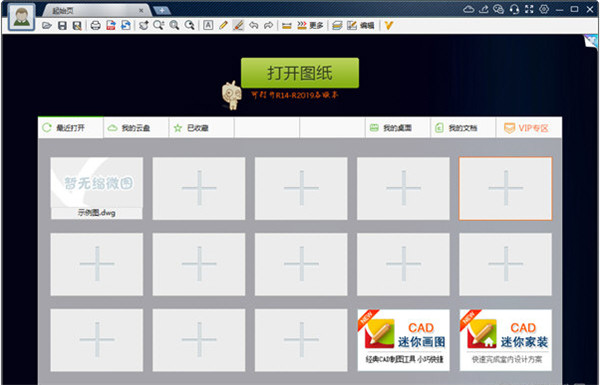
Task: Select the text annotation tool icon
Action: pyautogui.click(x=208, y=25)
